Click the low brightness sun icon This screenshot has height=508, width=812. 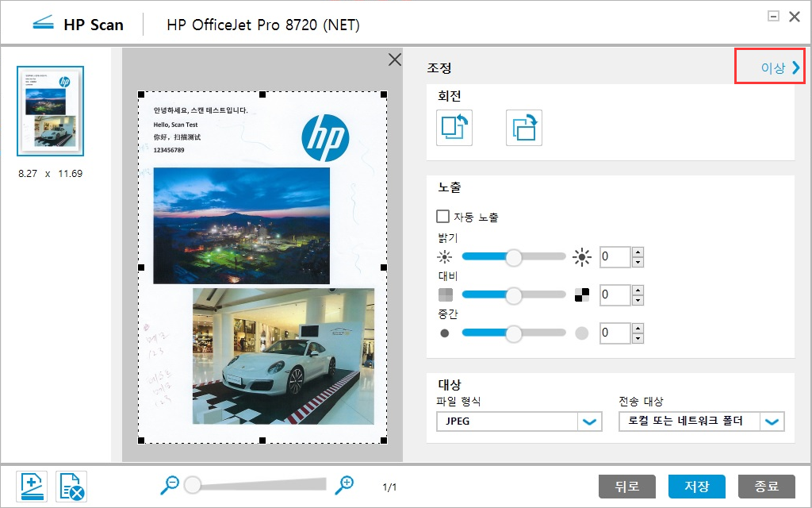tap(444, 256)
